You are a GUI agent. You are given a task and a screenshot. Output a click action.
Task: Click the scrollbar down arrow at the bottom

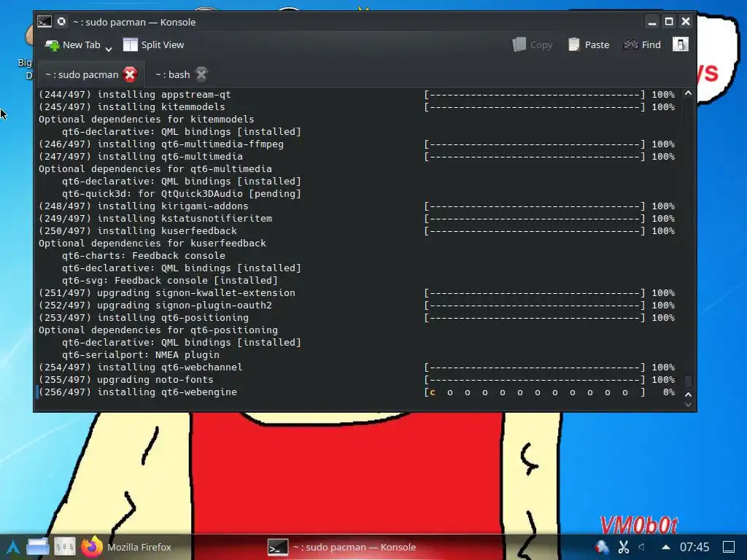688,405
